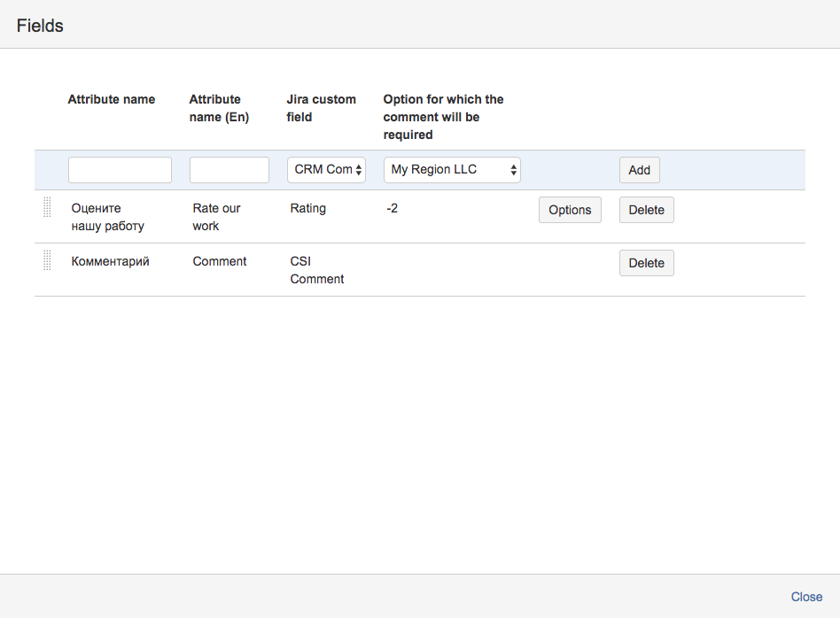The height and width of the screenshot is (618, 840).
Task: Click the -2 option value cell
Action: click(393, 208)
